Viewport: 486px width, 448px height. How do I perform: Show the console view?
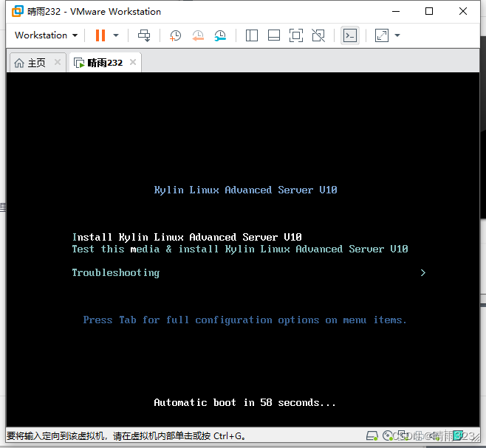(350, 35)
